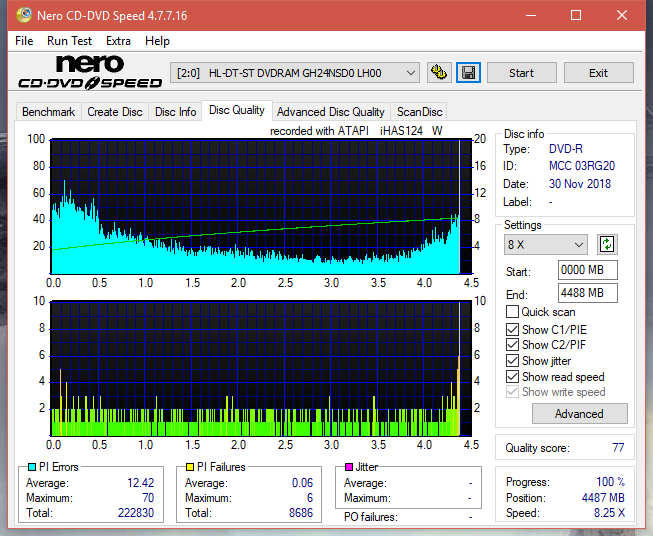
Task: Click the Advanced settings button
Action: [579, 414]
